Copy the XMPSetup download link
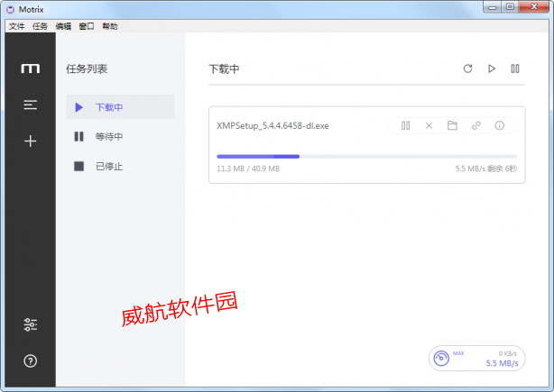554x392 pixels. pyautogui.click(x=476, y=125)
